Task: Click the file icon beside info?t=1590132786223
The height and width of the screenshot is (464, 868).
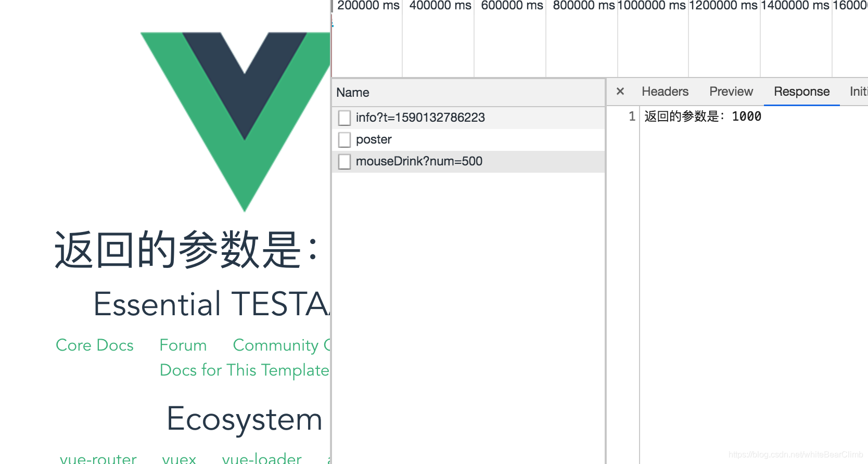Action: pos(344,118)
